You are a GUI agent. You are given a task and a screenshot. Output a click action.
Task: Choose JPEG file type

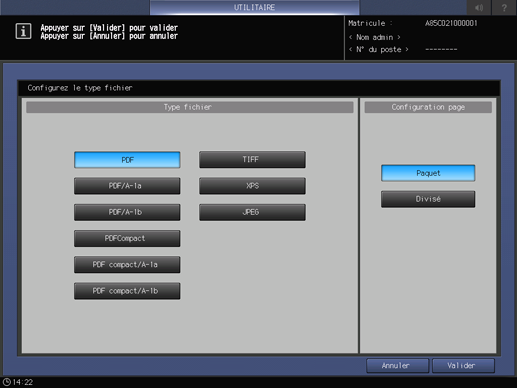tap(252, 212)
